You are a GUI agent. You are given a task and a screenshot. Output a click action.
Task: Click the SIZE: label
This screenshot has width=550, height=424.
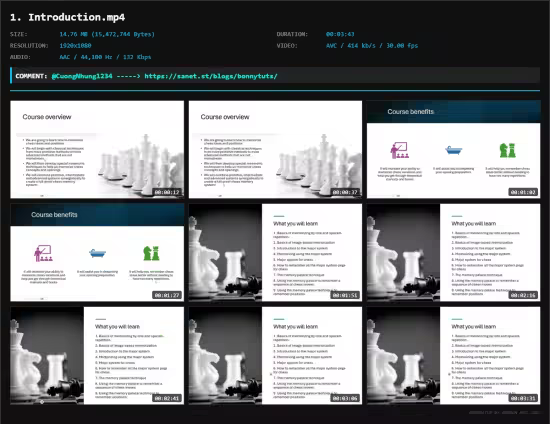click(19, 34)
